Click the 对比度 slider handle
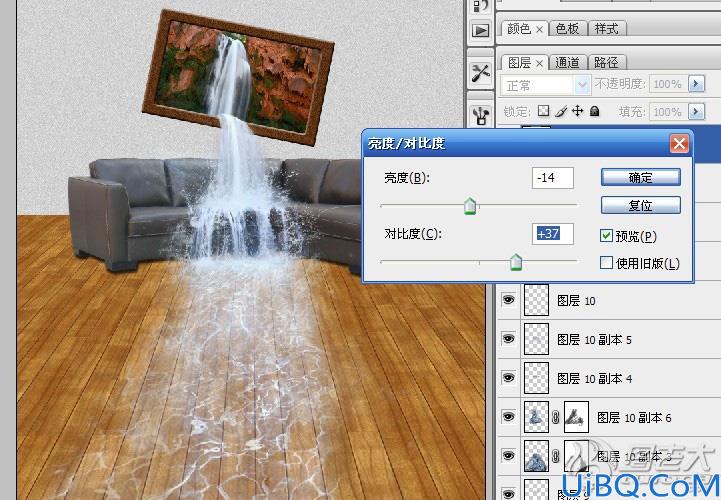The width and height of the screenshot is (721, 500). (x=516, y=262)
